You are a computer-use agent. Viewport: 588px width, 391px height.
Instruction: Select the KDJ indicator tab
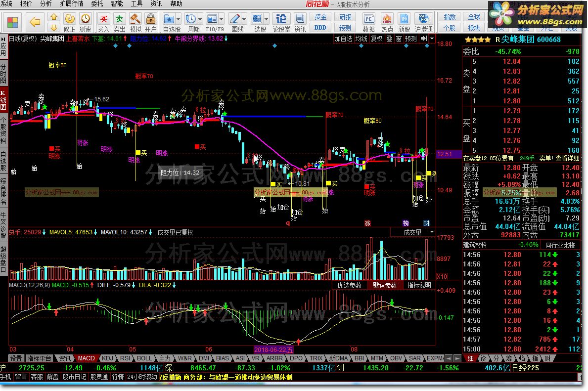coord(107,358)
